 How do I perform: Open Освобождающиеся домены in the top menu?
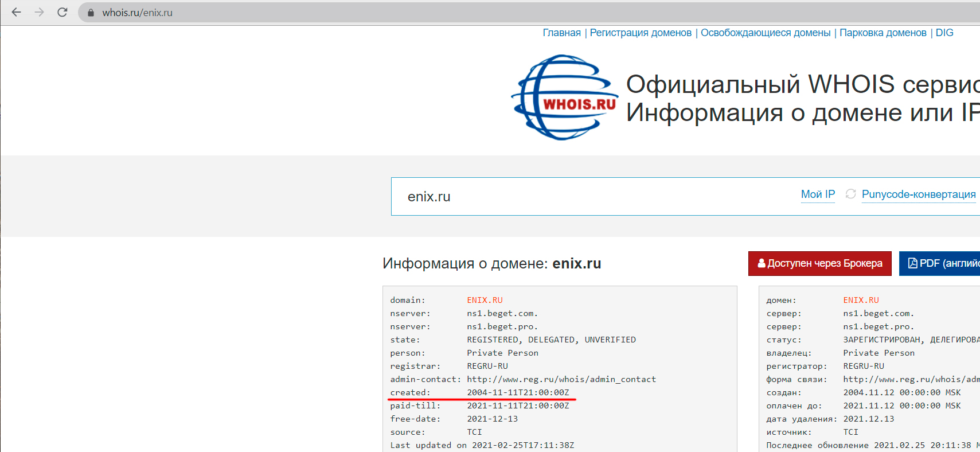(x=766, y=33)
